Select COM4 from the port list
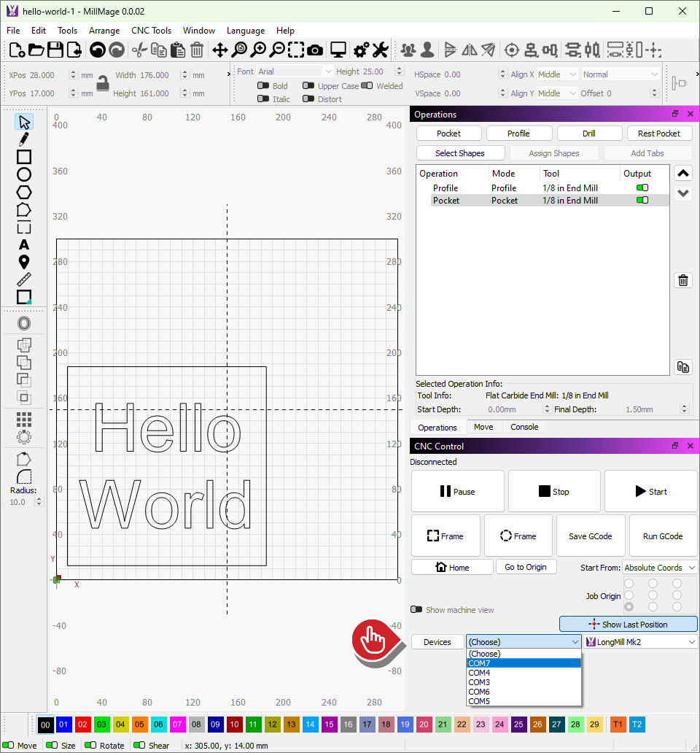Screen dimensions: 700x753 479,673
